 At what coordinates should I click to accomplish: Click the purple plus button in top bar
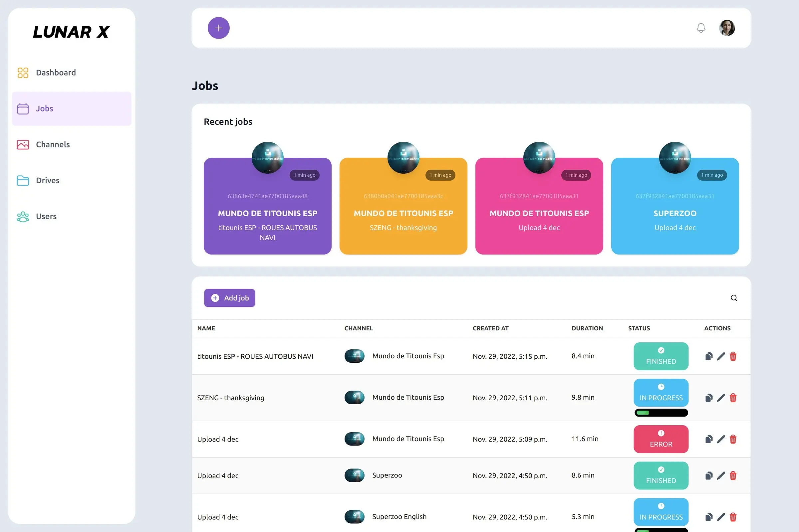pyautogui.click(x=219, y=28)
